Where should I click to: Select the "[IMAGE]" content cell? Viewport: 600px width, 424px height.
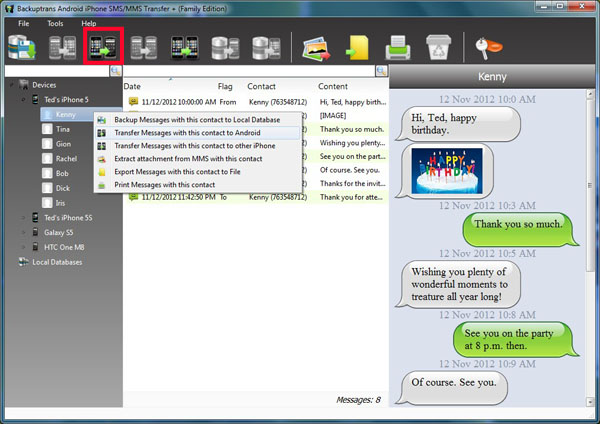coord(333,116)
